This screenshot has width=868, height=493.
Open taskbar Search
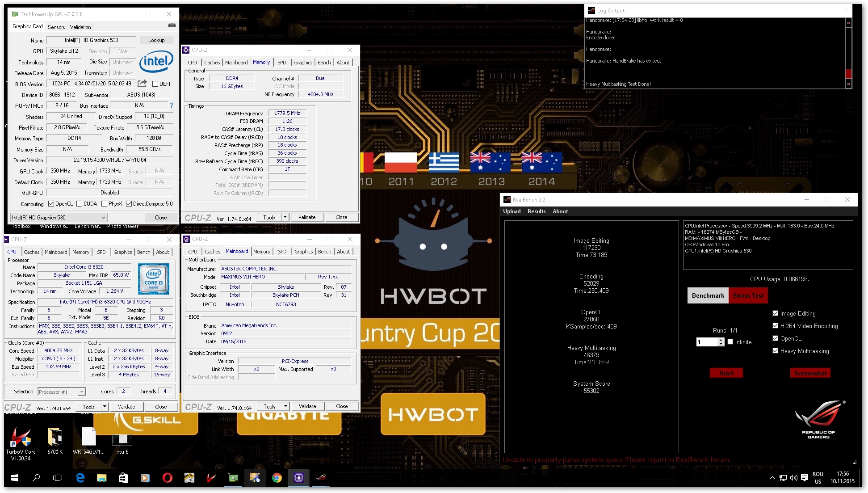pyautogui.click(x=36, y=478)
